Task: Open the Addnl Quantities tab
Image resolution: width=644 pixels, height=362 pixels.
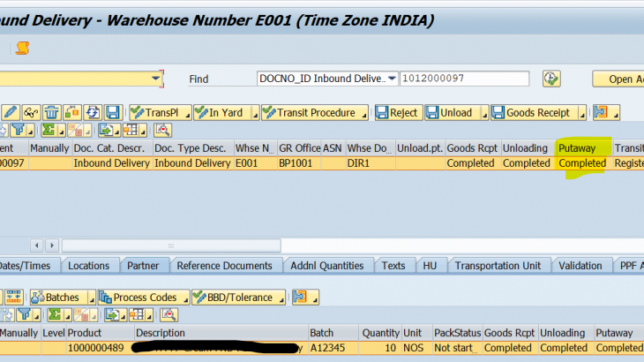Action: [x=327, y=266]
